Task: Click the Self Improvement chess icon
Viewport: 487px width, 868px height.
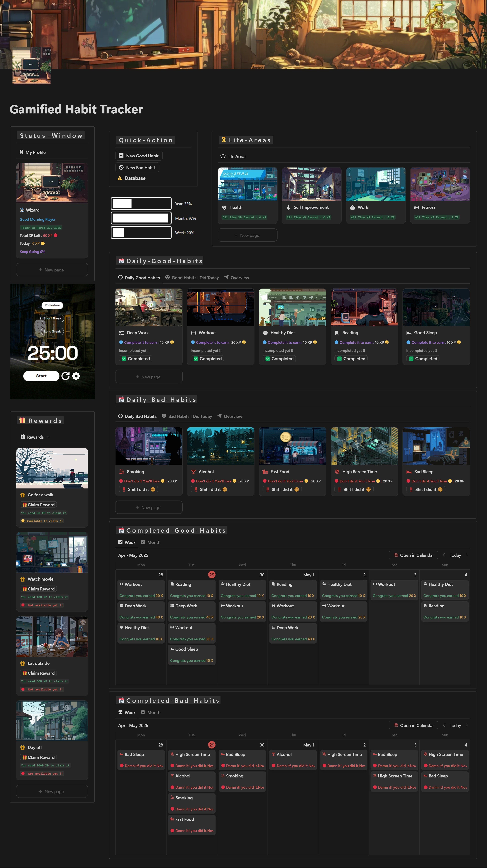Action: 288,208
